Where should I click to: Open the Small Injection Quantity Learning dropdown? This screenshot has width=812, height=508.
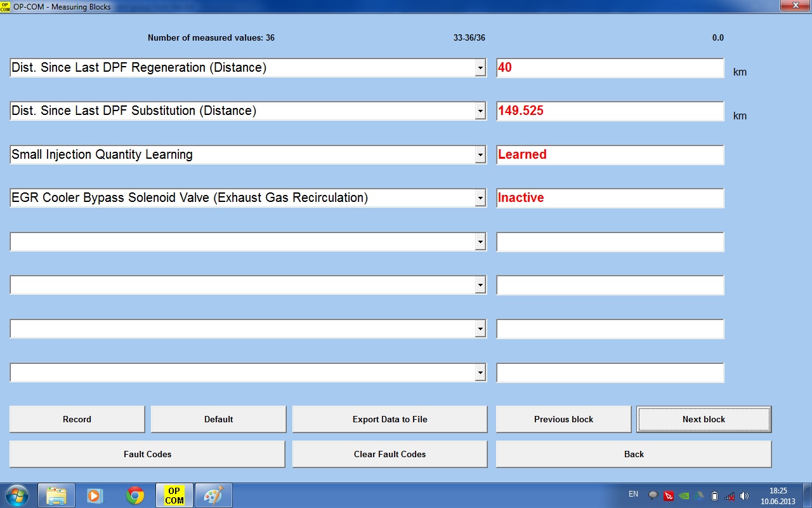(x=480, y=155)
